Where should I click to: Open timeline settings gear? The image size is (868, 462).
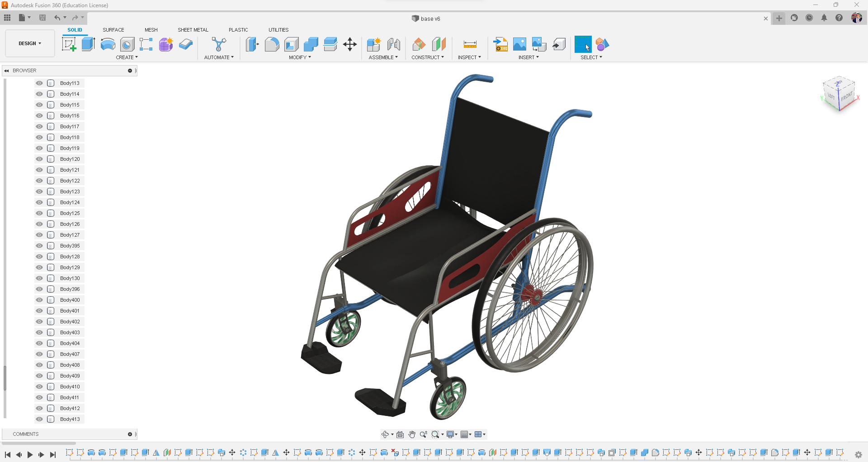(858, 455)
